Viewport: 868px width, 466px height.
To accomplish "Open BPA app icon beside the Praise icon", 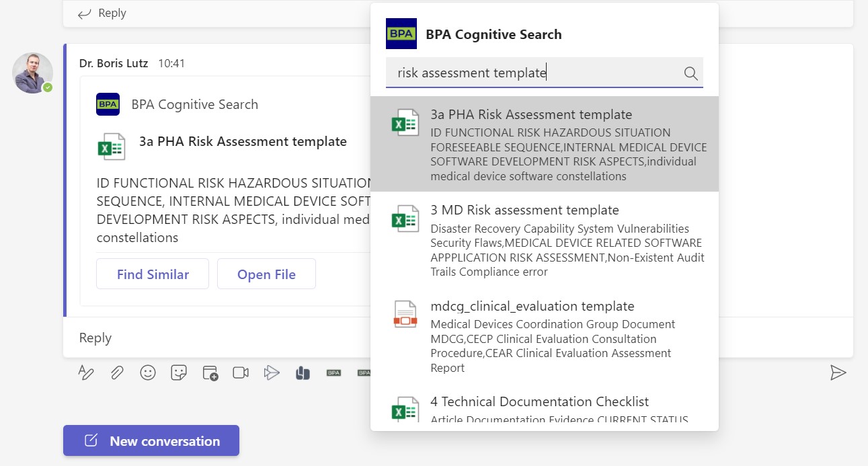I will pos(333,373).
